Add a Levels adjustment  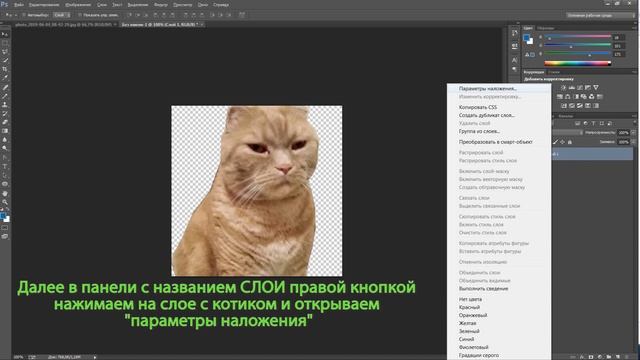click(572, 88)
